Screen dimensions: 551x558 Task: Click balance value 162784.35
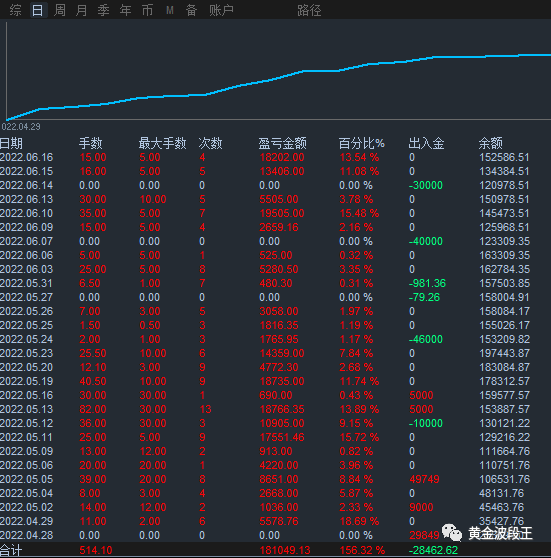click(504, 269)
